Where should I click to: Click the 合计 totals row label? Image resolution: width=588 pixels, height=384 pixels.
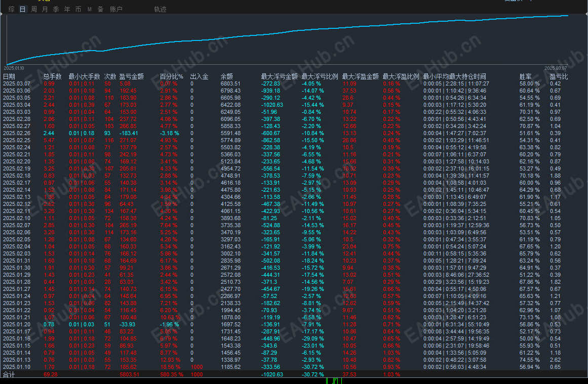pos(9,374)
